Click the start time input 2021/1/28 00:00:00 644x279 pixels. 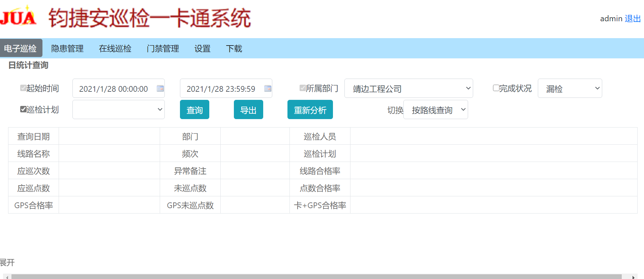coord(119,88)
